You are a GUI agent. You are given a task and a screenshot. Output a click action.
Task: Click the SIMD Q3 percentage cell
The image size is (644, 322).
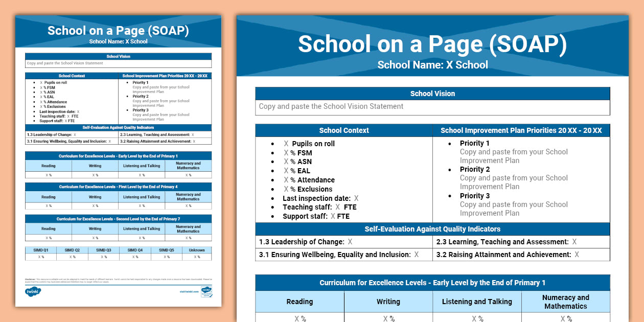click(x=103, y=256)
